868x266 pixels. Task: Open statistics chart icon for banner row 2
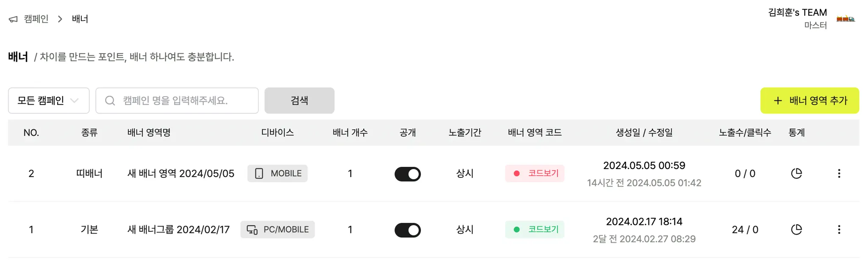(796, 174)
